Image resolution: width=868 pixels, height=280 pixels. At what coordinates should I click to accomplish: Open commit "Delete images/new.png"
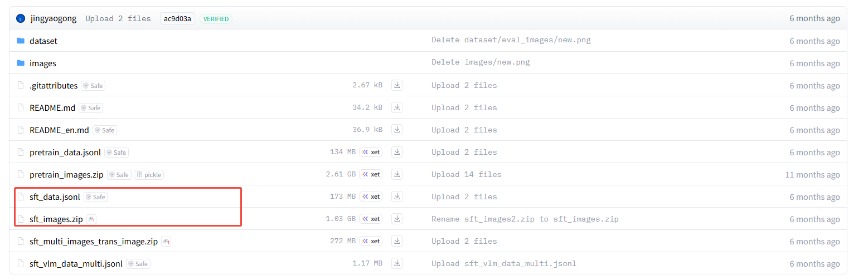481,62
